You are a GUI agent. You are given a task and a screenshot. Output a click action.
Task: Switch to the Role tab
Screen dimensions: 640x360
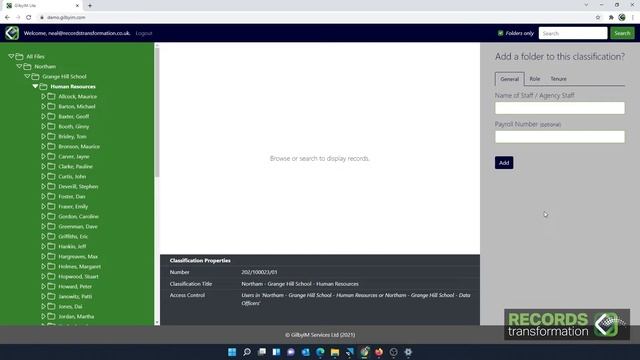(535, 79)
